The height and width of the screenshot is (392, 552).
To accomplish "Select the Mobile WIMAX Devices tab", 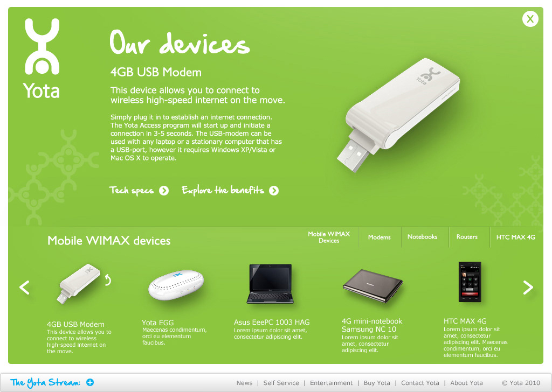I will click(329, 237).
